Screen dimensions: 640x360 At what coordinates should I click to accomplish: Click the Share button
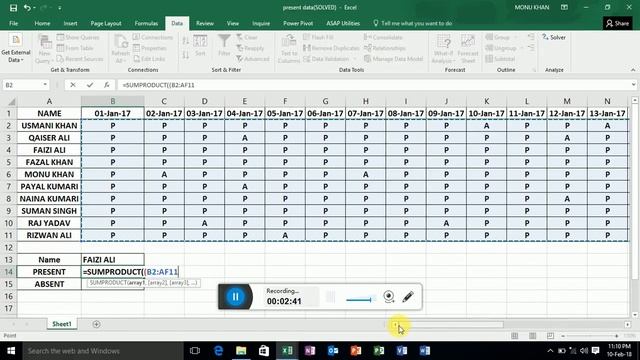[x=618, y=23]
